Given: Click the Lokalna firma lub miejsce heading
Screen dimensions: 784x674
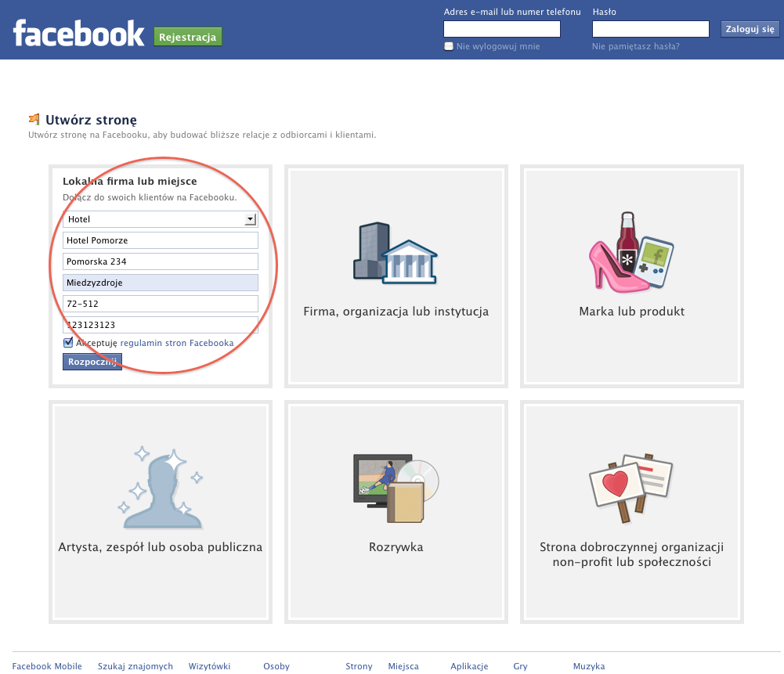Looking at the screenshot, I should [129, 182].
